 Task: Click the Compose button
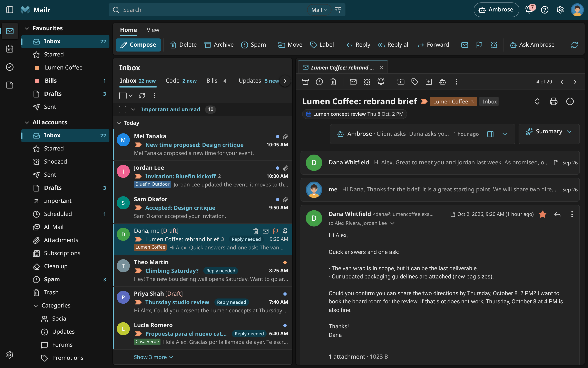click(138, 45)
